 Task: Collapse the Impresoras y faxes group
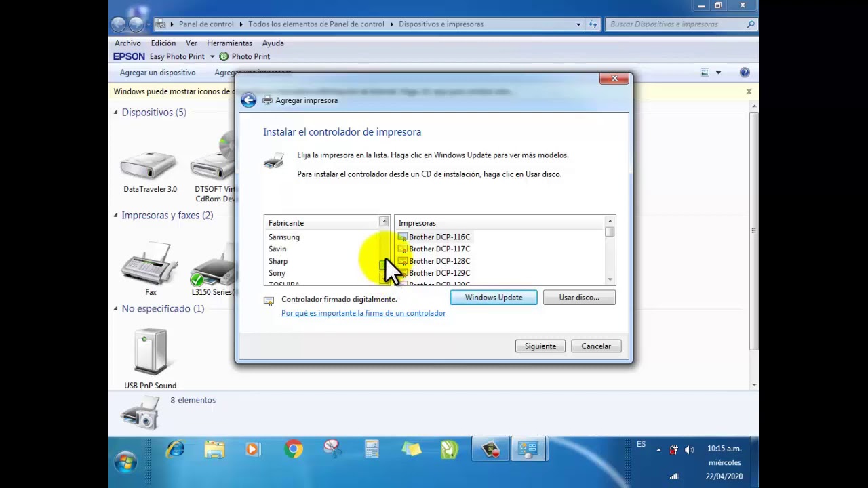[116, 216]
